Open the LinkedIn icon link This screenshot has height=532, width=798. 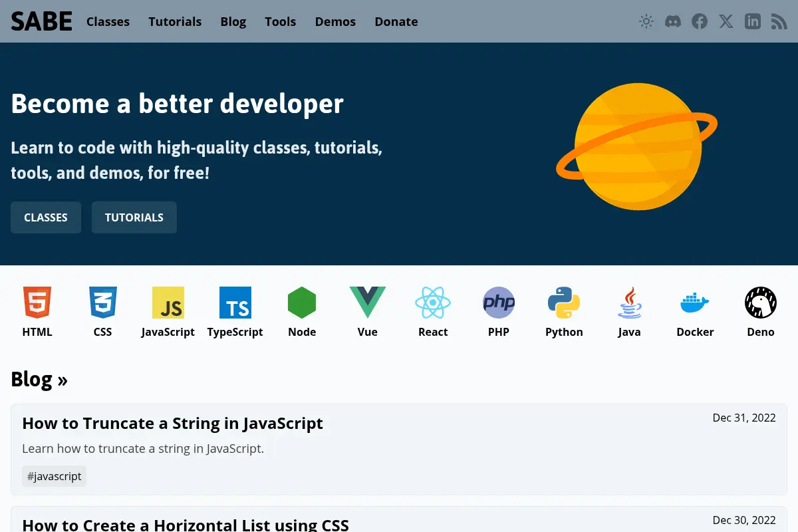[753, 21]
